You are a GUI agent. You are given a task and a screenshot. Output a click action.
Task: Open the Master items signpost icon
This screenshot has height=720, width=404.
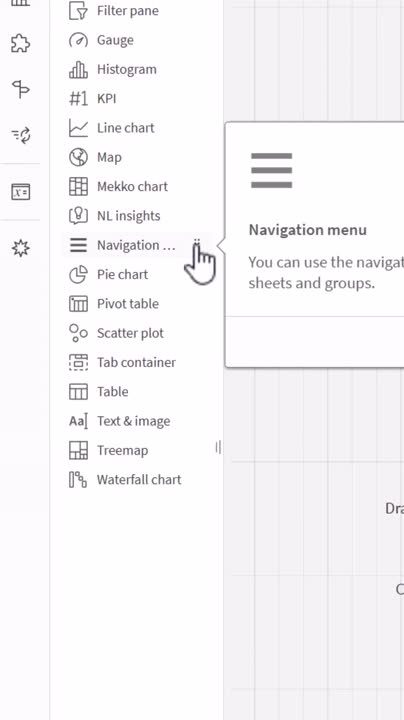coord(21,89)
